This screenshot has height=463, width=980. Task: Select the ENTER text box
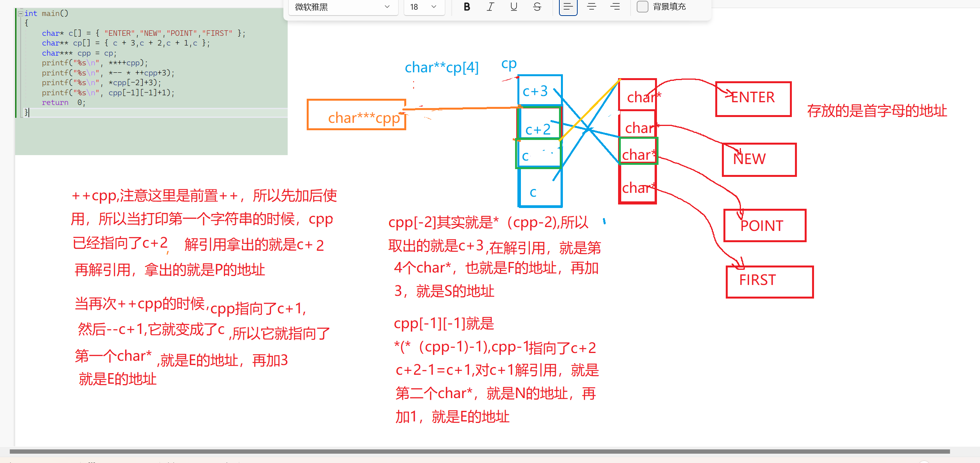753,99
